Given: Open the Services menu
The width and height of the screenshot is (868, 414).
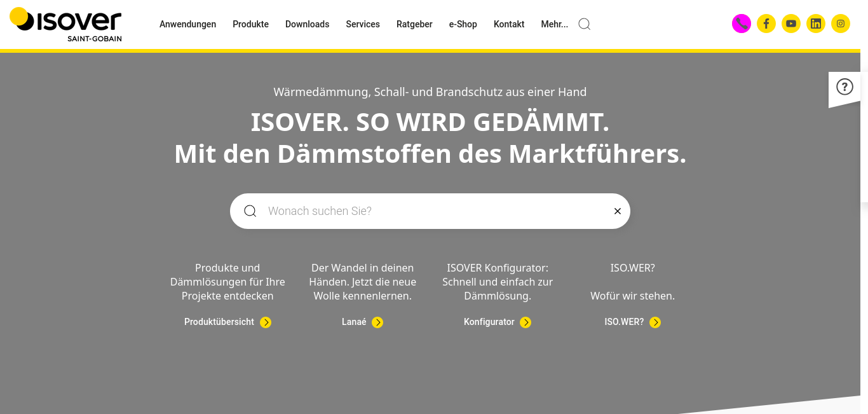Looking at the screenshot, I should point(363,24).
